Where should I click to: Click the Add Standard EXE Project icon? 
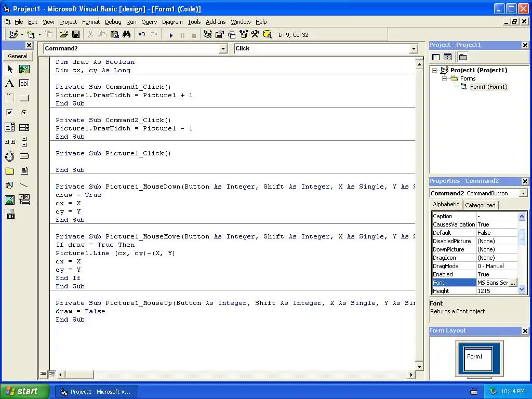14,35
